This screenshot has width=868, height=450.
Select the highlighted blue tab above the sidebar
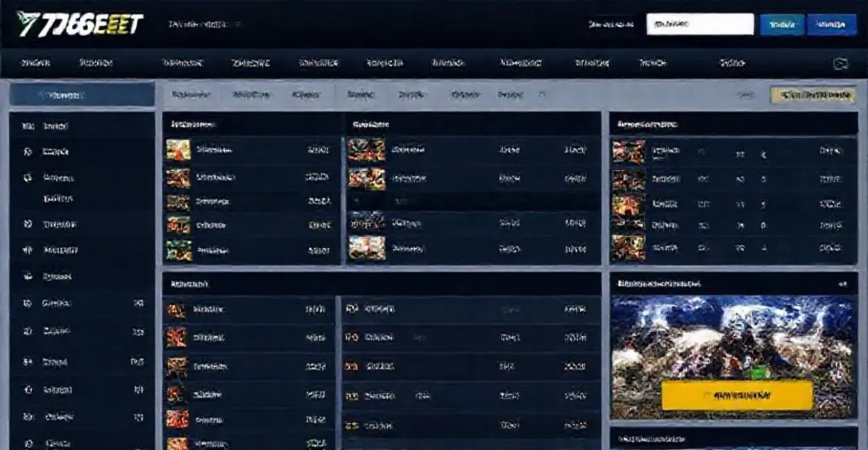pyautogui.click(x=82, y=95)
